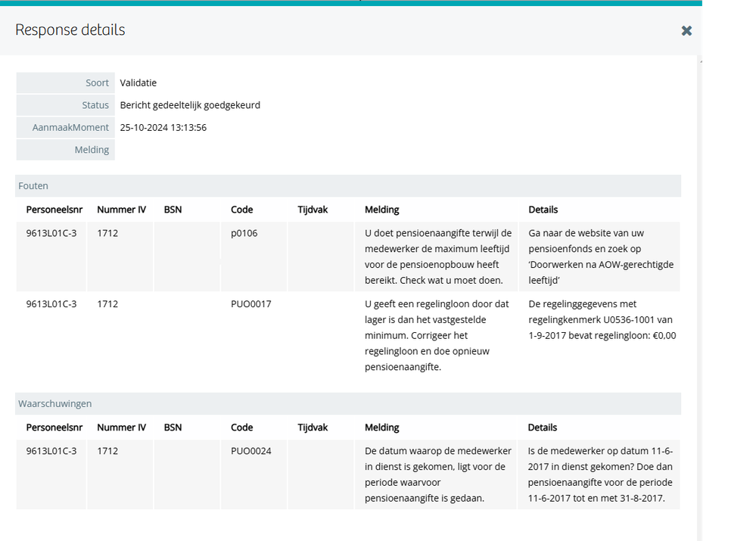
Task: Click Melding column header in Fouten table
Action: point(381,209)
